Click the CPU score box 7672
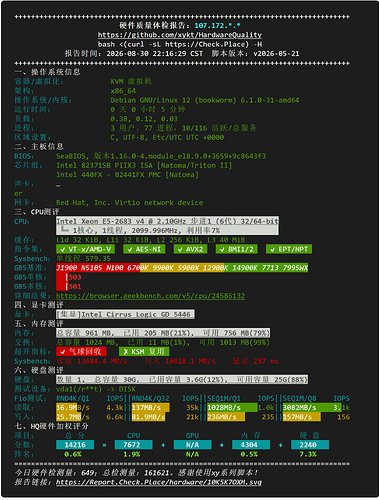Screen dimensions: 379x500 coord(134,445)
